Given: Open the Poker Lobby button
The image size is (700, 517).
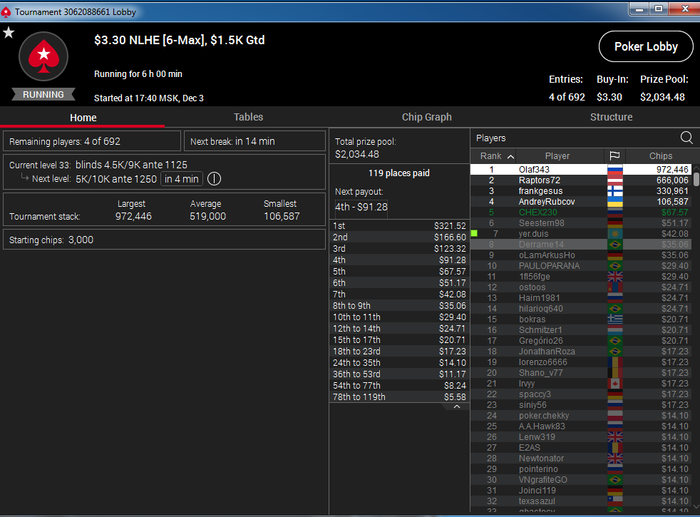Looking at the screenshot, I should pyautogui.click(x=646, y=46).
